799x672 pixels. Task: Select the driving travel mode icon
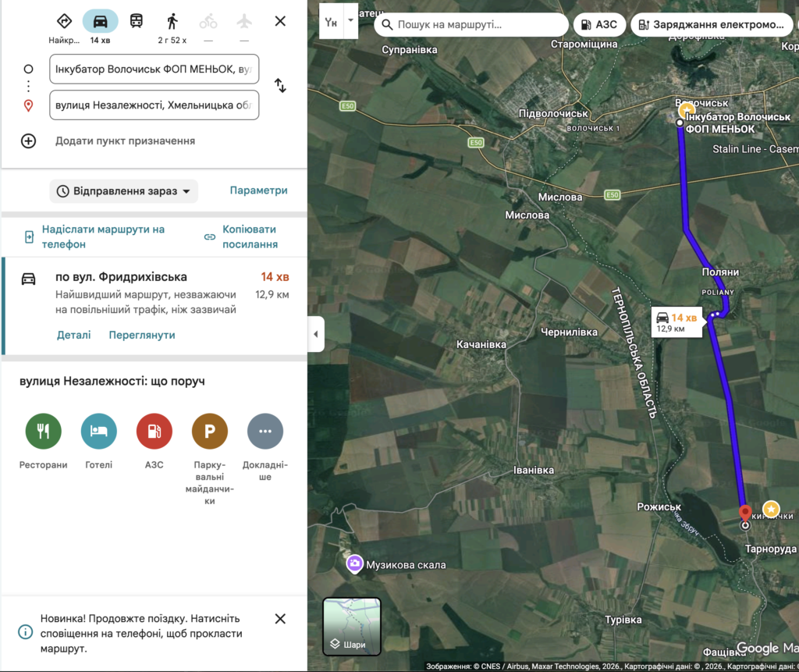pos(100,21)
